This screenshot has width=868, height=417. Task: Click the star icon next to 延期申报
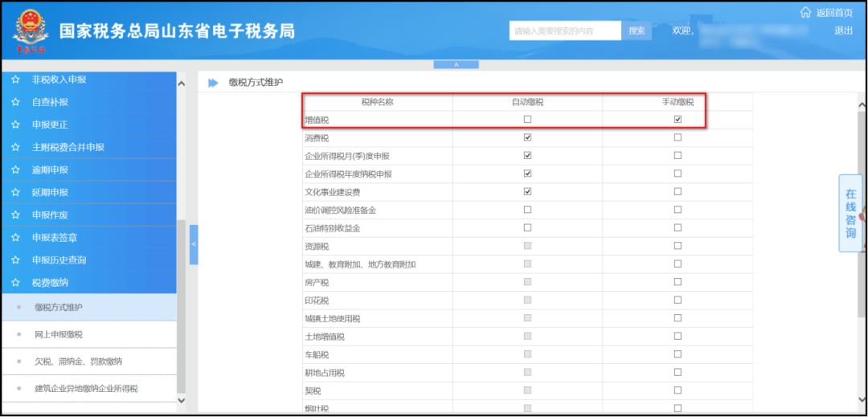15,193
